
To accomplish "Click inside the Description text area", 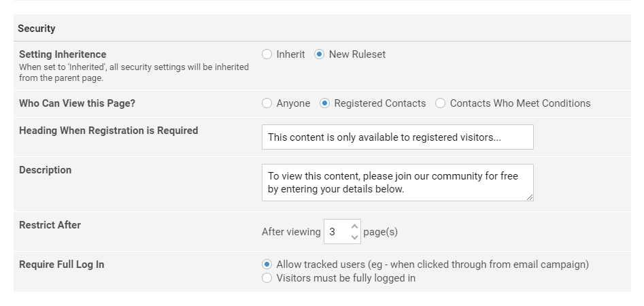I will (x=397, y=182).
